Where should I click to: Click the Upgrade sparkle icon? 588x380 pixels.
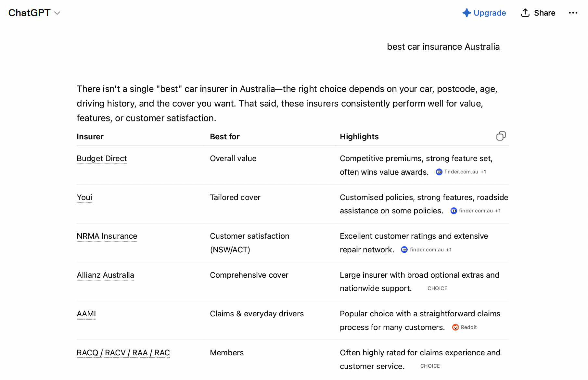467,13
